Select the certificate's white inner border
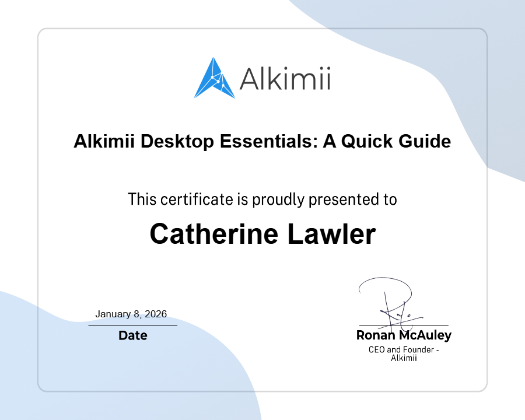This screenshot has height=420, width=525. [262, 29]
